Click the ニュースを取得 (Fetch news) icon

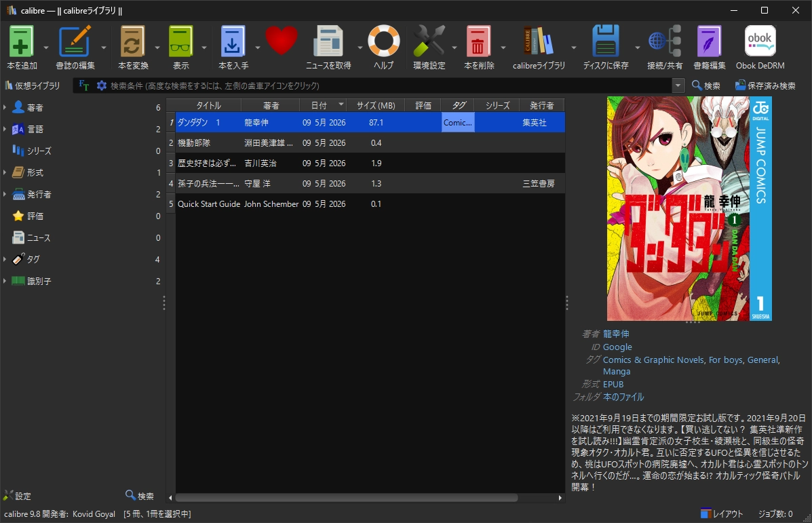click(328, 41)
